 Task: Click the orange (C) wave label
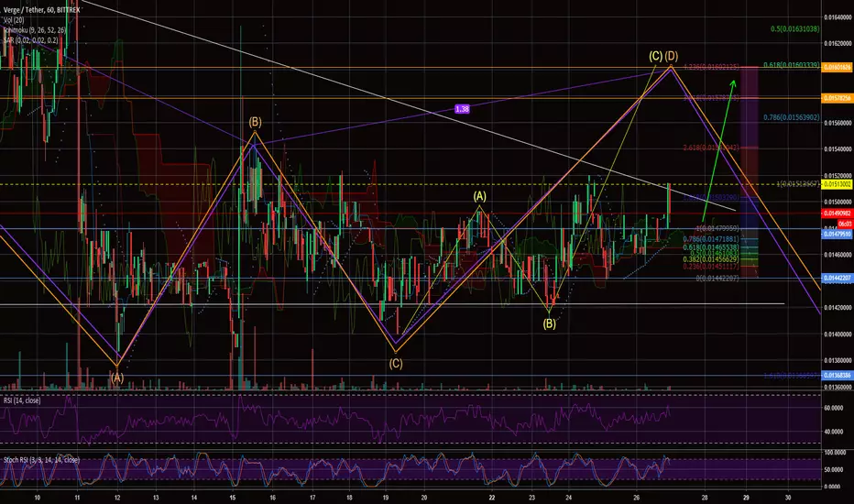pos(396,364)
